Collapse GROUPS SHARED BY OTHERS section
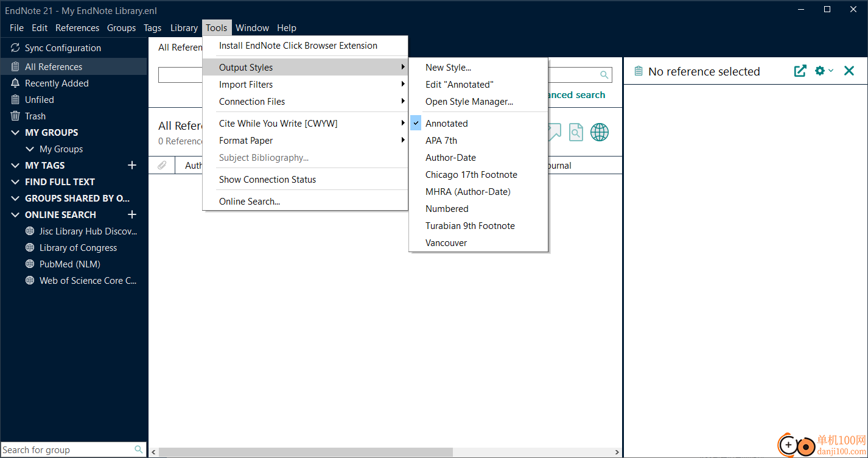868x458 pixels. (16, 199)
